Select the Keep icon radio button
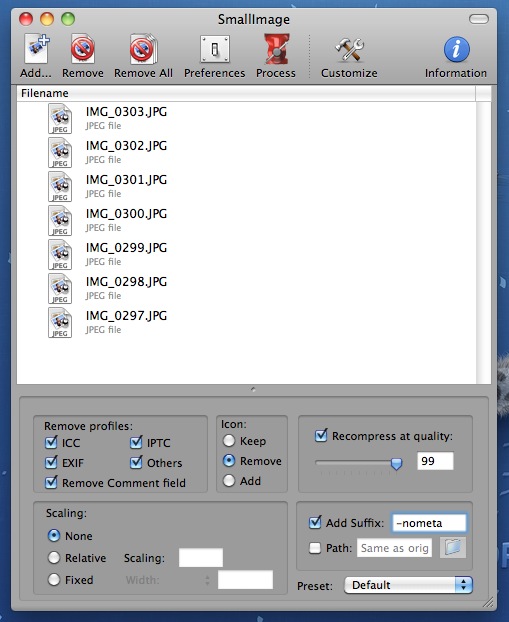The height and width of the screenshot is (622, 509). coord(229,440)
